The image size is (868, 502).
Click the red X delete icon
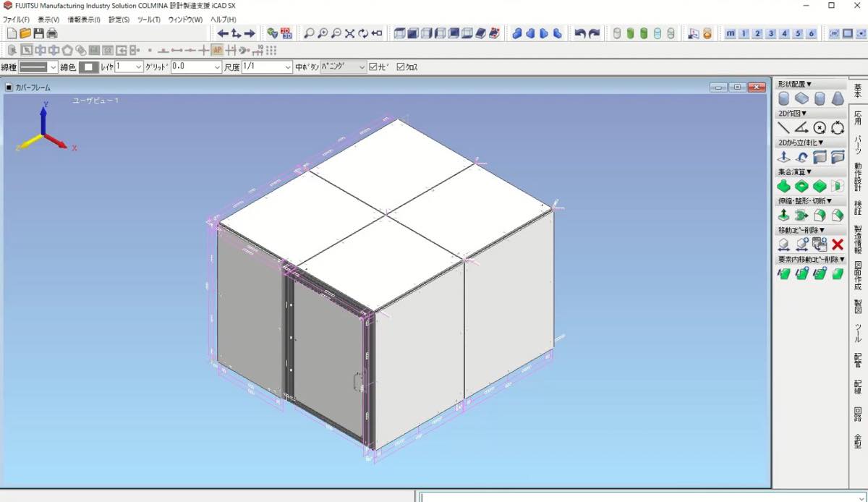(838, 244)
